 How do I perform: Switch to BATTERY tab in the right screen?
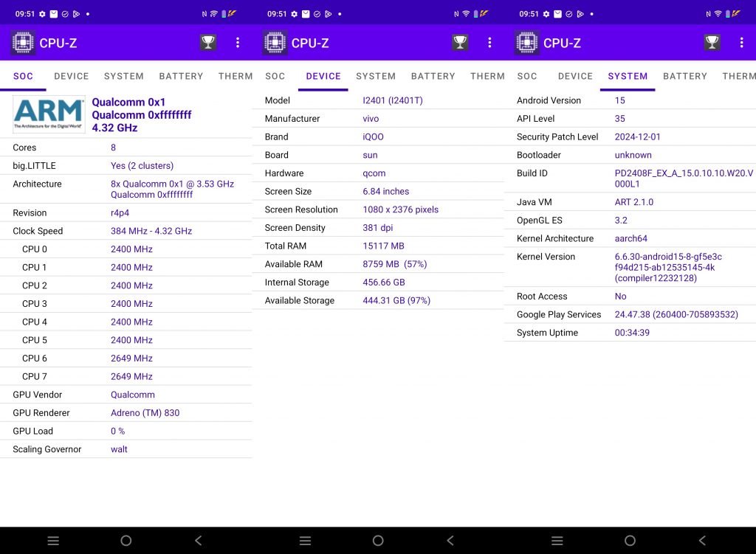[x=685, y=76]
